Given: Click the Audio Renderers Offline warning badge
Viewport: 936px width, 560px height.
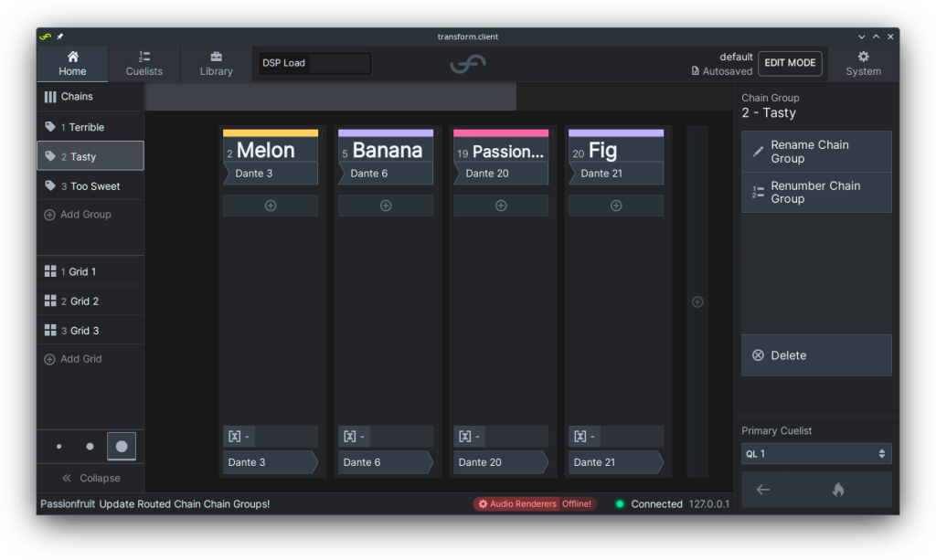Looking at the screenshot, I should click(535, 504).
